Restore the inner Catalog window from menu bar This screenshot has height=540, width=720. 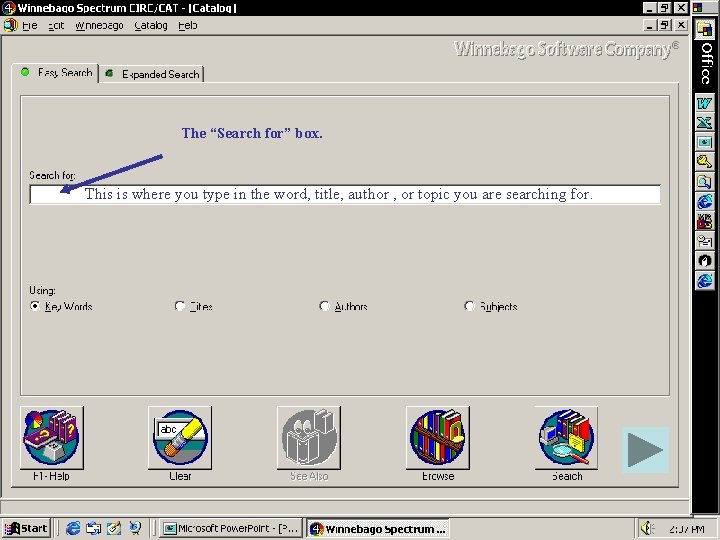(x=664, y=25)
